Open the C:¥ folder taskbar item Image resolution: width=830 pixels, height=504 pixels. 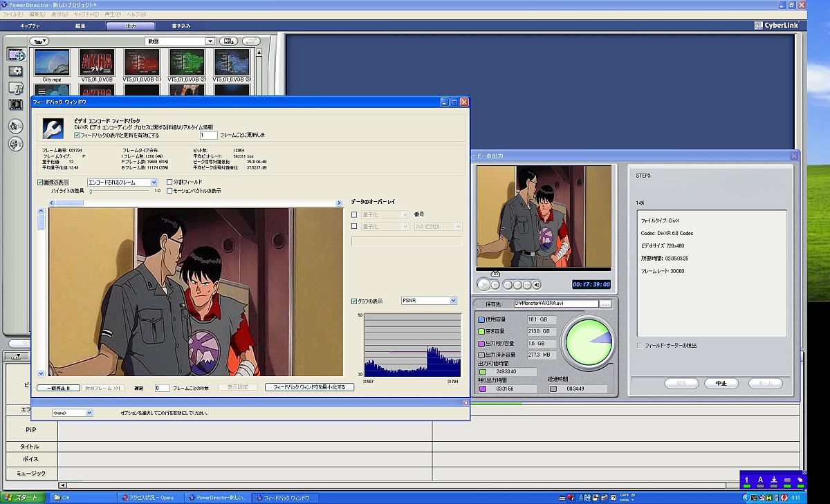tap(82, 498)
